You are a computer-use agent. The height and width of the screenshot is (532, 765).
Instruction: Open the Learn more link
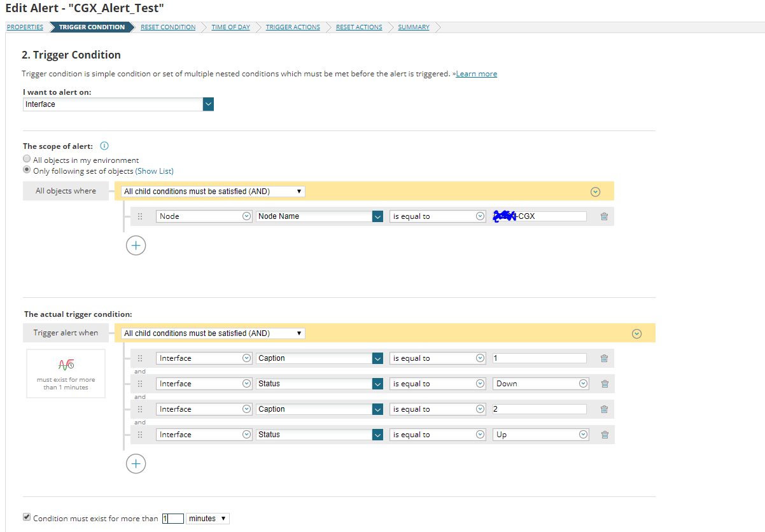476,74
